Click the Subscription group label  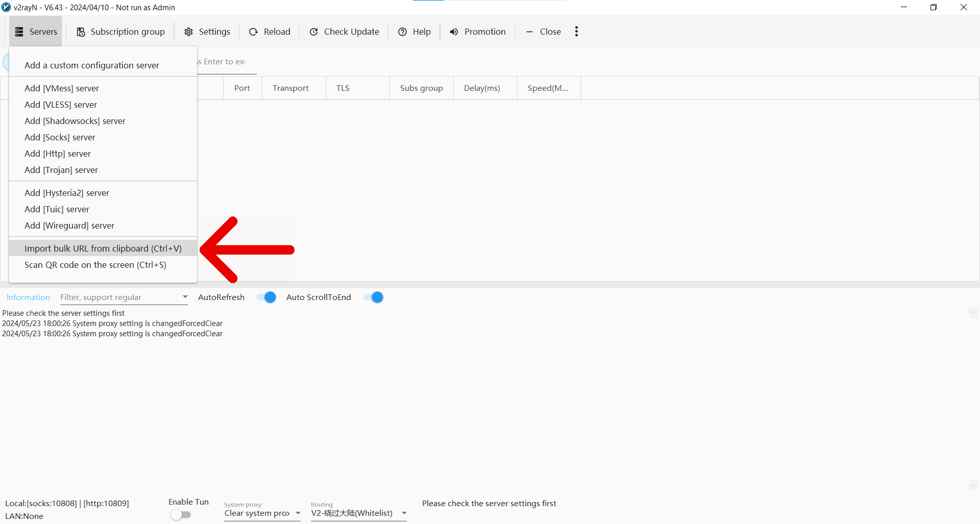tap(128, 32)
